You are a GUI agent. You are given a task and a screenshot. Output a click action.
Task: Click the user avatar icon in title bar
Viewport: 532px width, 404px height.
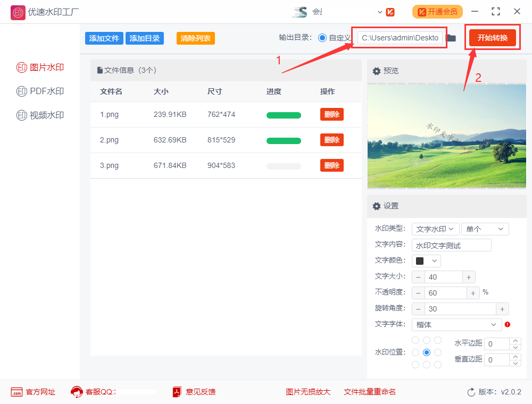[300, 12]
